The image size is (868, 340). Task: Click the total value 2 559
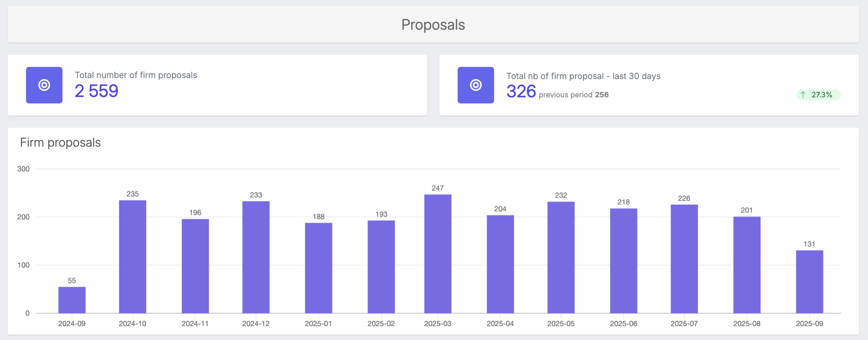(x=97, y=91)
